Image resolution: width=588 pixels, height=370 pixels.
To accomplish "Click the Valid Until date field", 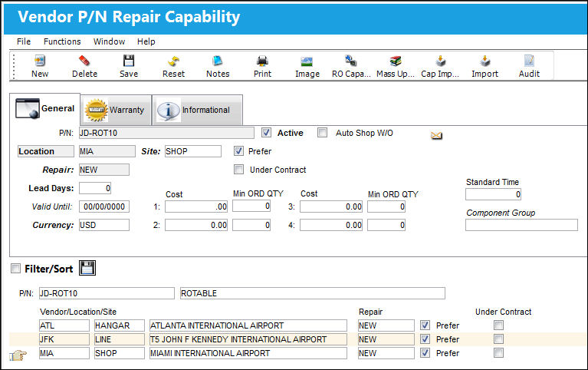I will tap(104, 206).
